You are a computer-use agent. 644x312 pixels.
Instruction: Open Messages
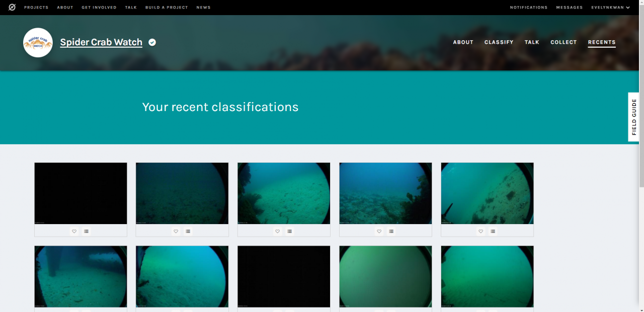[570, 8]
